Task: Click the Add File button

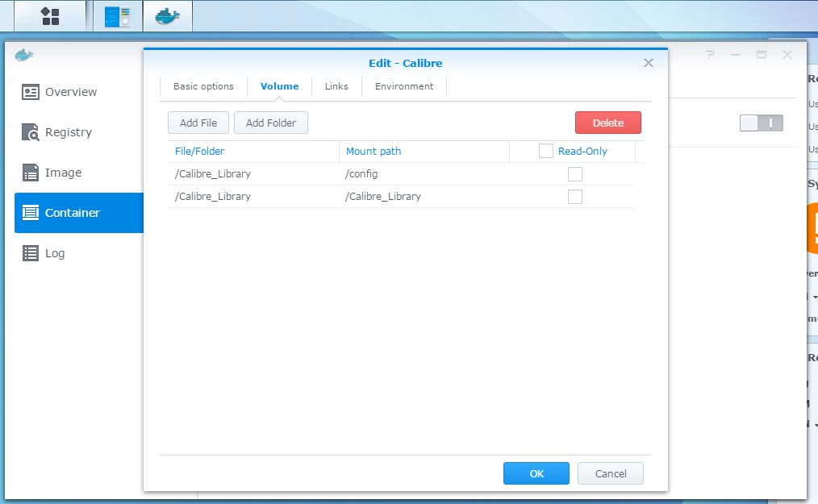Action: [x=198, y=123]
